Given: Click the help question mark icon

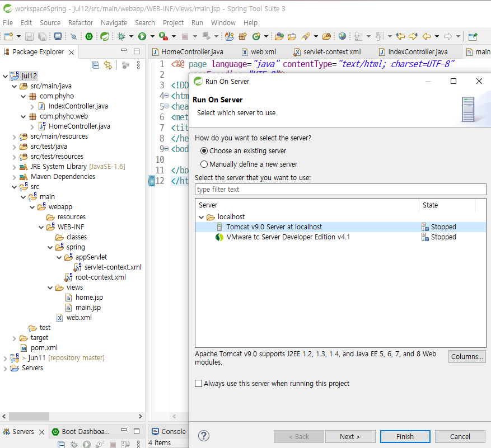Looking at the screenshot, I should [x=204, y=436].
